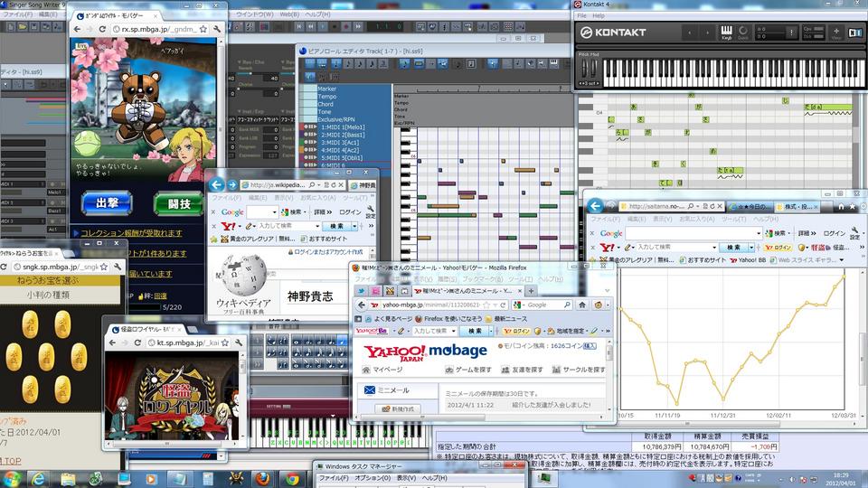Click 新規作成 button on Yahoo mobage minimail

pos(398,408)
